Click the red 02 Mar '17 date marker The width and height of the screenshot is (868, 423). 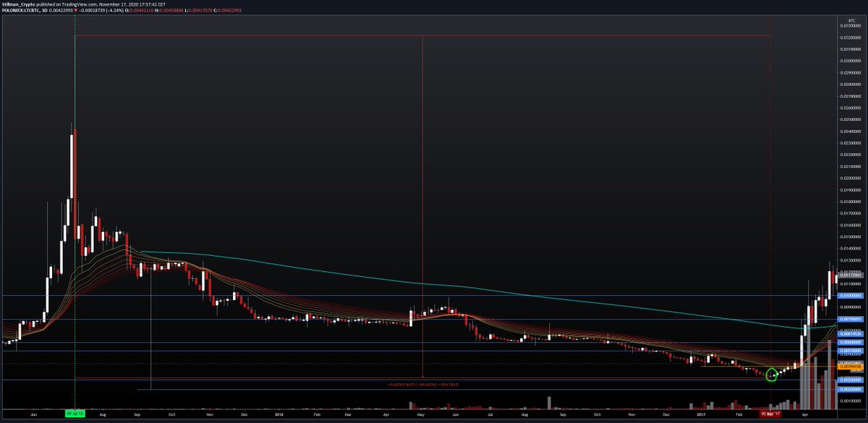(770, 415)
